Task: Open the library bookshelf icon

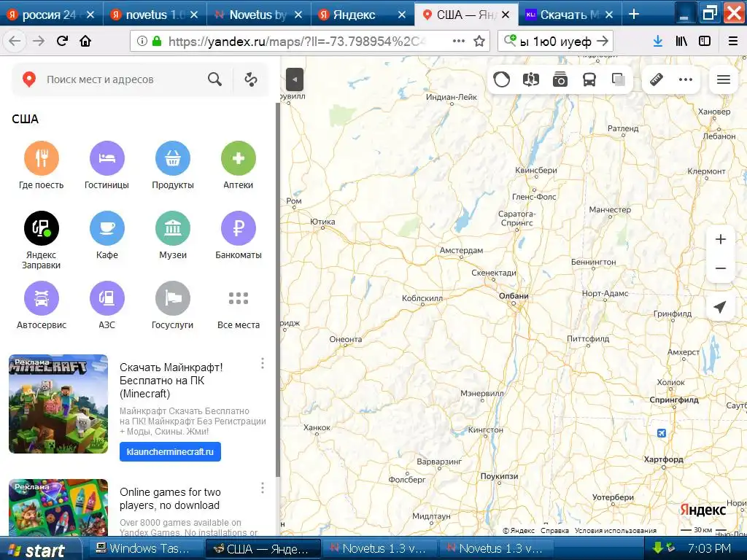Action: point(681,41)
